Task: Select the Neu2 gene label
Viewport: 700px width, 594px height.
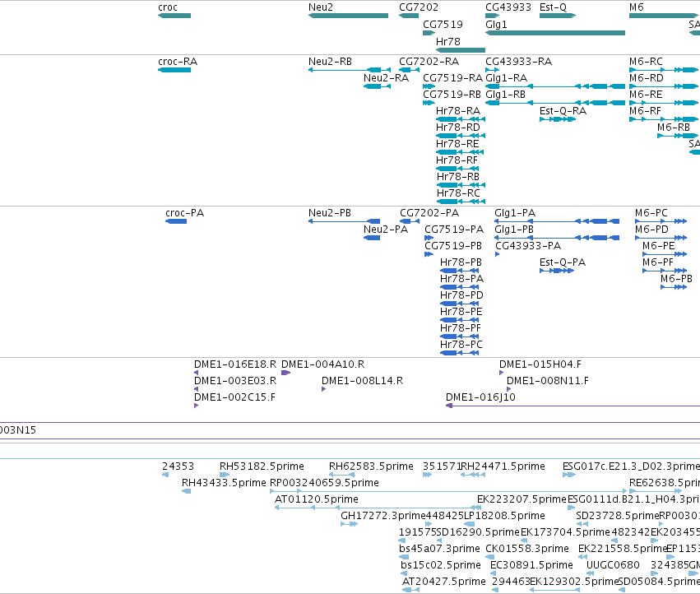Action: 321,7
